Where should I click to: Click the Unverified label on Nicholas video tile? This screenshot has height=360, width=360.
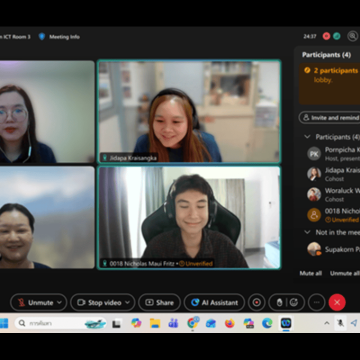[x=196, y=264]
